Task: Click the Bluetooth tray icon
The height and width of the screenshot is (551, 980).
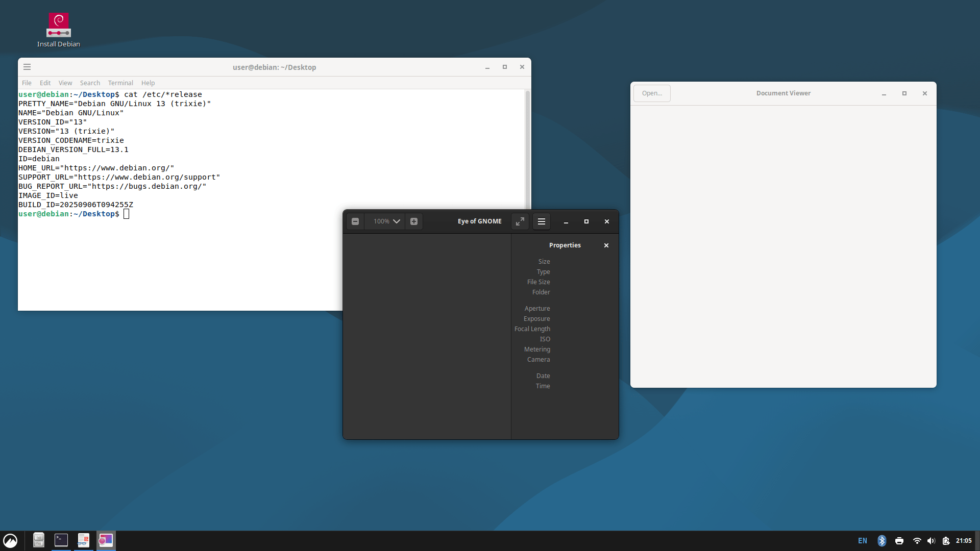Action: [881, 541]
